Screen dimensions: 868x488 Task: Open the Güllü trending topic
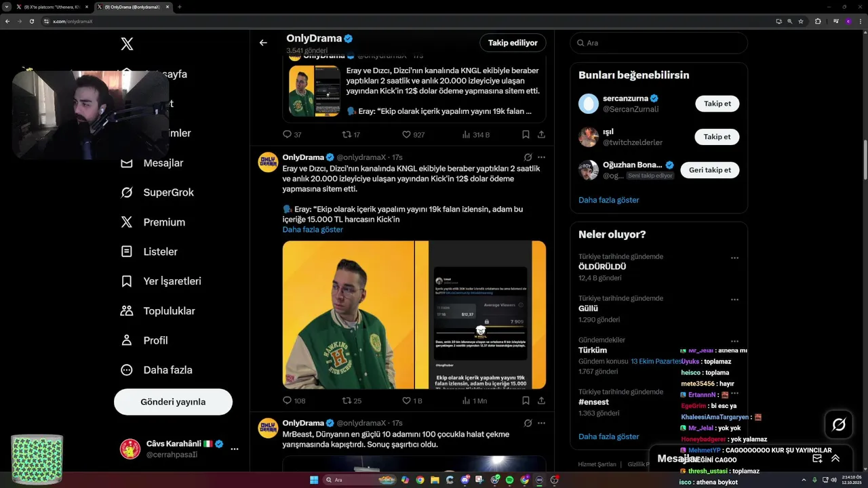click(x=588, y=308)
